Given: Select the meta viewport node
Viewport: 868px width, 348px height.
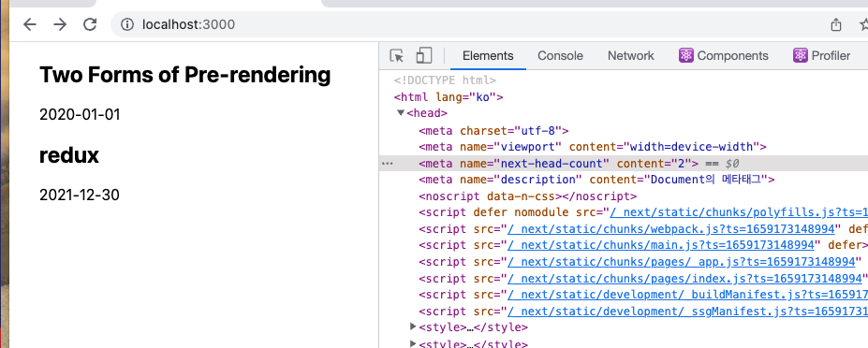Looking at the screenshot, I should point(593,147).
